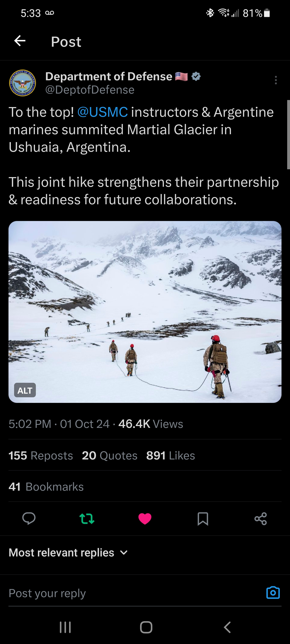Viewport: 290px width, 644px height.
Task: Open the glacier hike photo
Action: tap(145, 312)
